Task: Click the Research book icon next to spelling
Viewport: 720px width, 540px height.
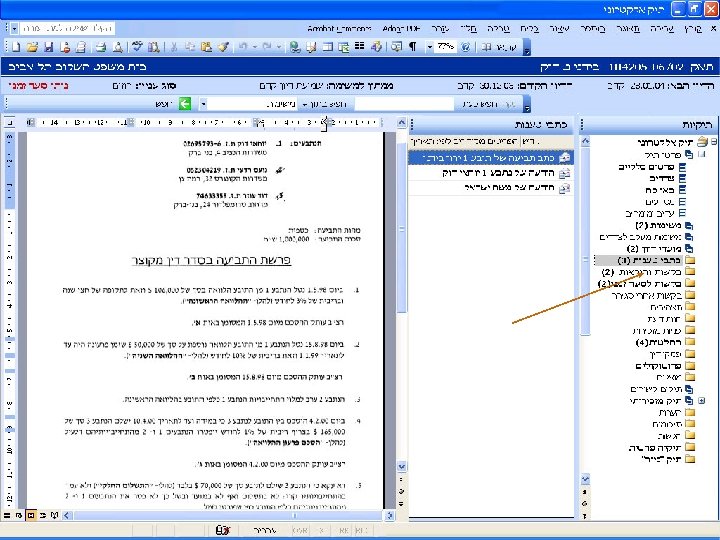Action: click(153, 47)
